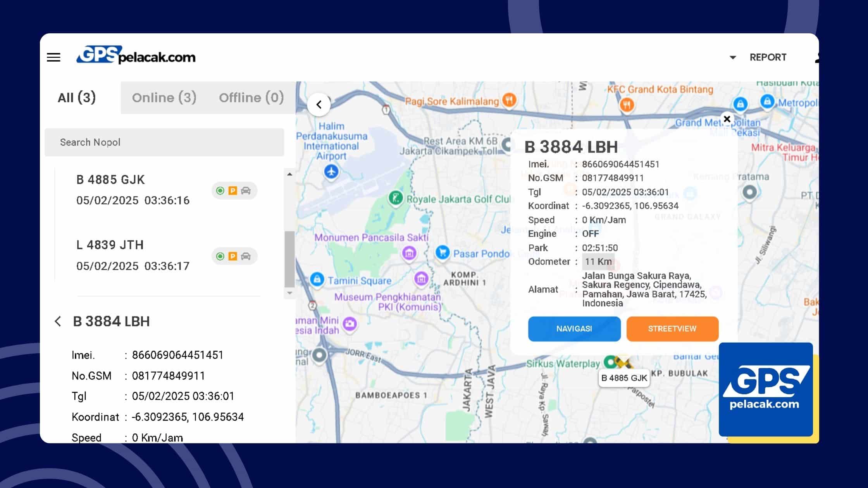Click IMEI value 866069064451451 in popup
Screen dimensions: 868x488
620,164
